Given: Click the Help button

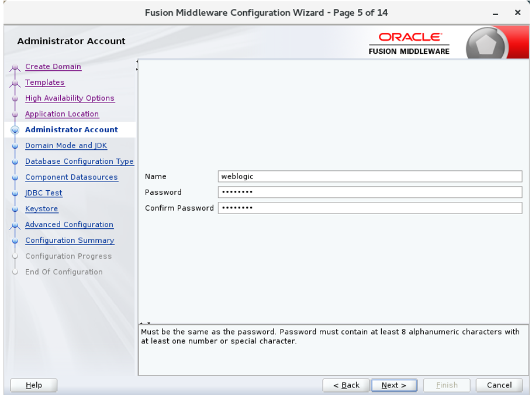Looking at the screenshot, I should [x=33, y=385].
